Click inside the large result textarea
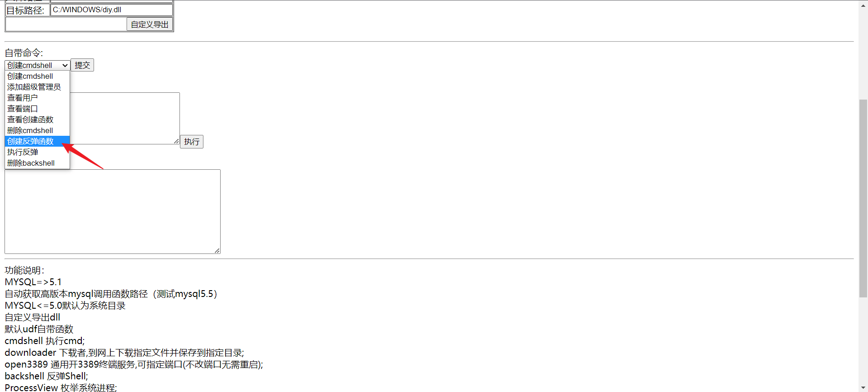The width and height of the screenshot is (868, 392). point(112,211)
